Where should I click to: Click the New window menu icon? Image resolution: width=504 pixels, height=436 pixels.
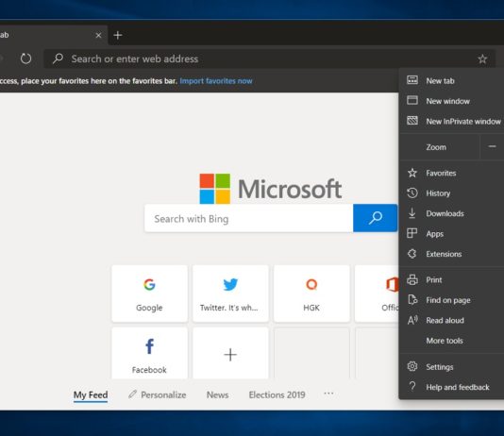pyautogui.click(x=412, y=100)
